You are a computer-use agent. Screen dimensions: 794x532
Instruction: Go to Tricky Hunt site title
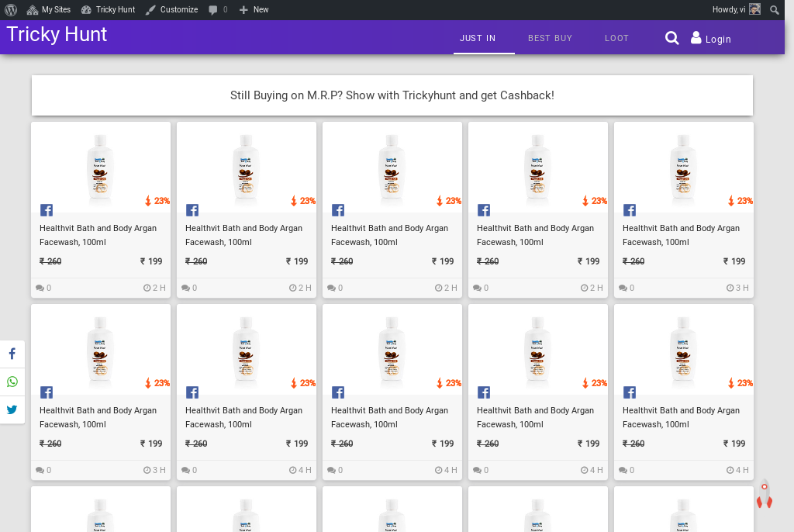(57, 34)
